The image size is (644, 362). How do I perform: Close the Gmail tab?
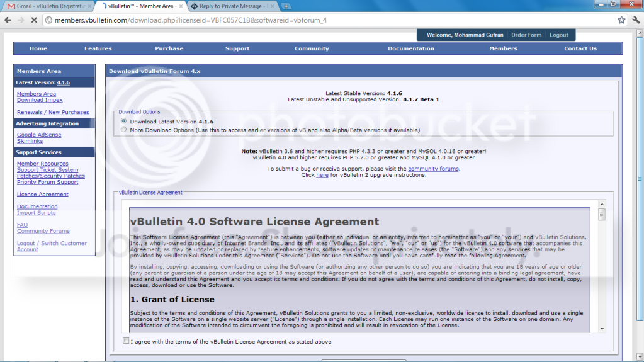[x=89, y=6]
